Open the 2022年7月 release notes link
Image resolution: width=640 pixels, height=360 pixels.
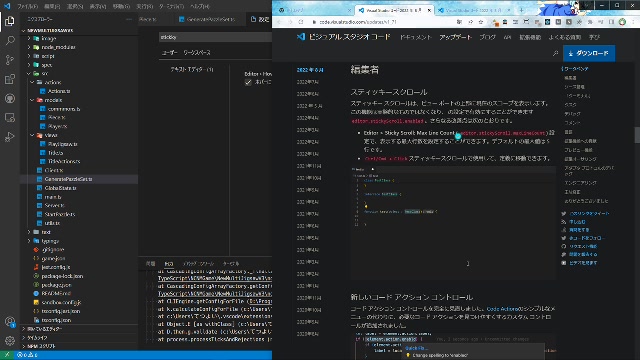tap(308, 82)
